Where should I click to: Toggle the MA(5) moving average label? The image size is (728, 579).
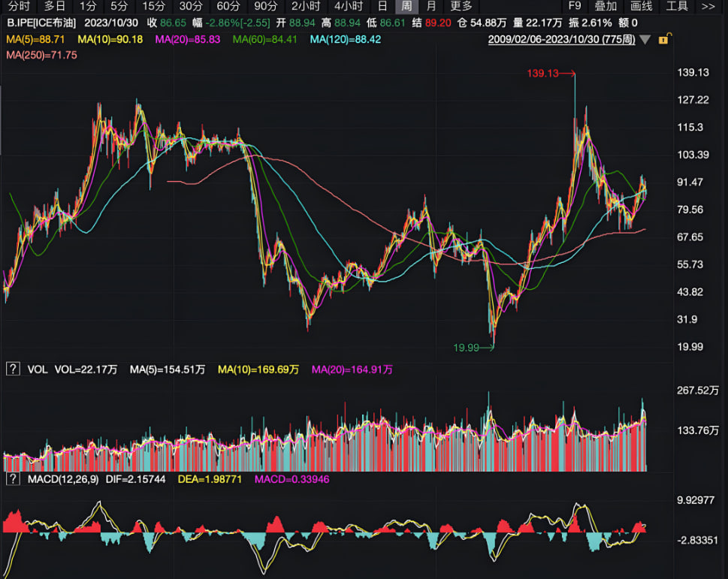click(x=38, y=39)
